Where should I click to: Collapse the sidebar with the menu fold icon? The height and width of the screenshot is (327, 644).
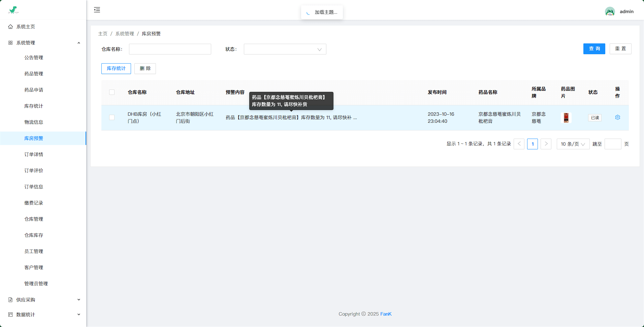point(97,10)
